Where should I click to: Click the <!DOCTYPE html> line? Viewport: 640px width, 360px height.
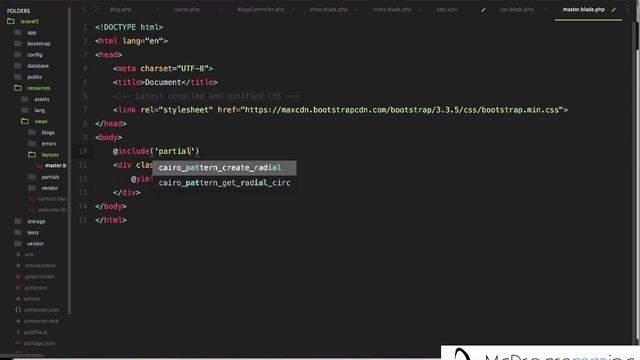coord(129,27)
